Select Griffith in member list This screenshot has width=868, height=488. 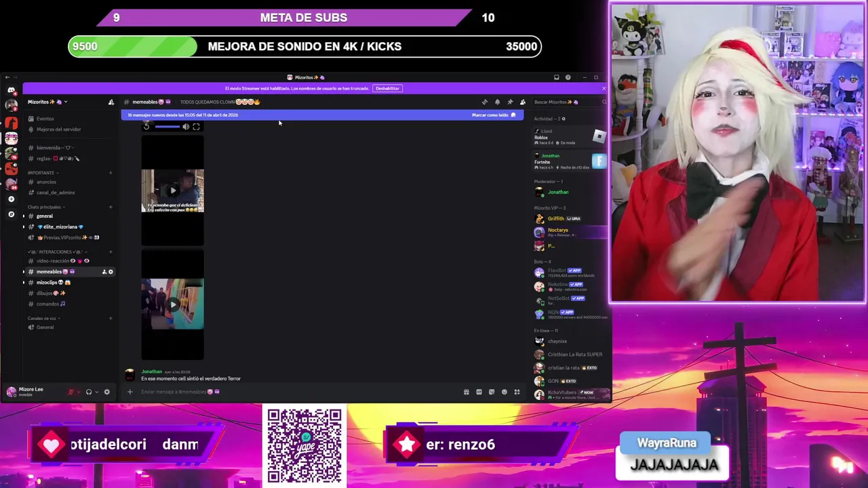point(570,219)
